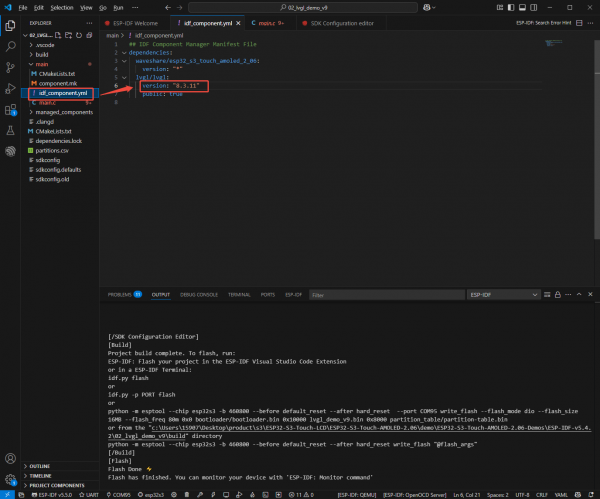Open the Accounts icon in activity bar
This screenshot has height=499, width=600.
coord(10,459)
